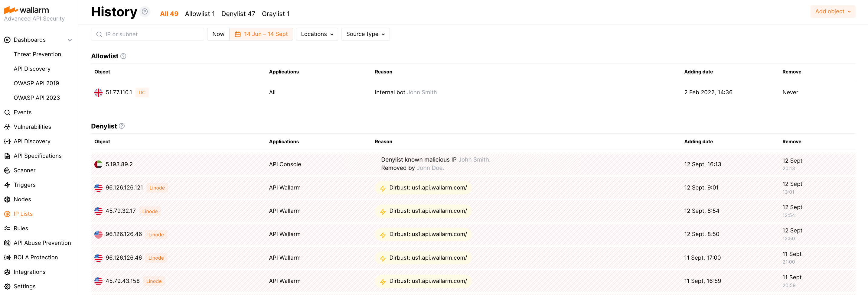Select the IP Lists sidebar icon
The width and height of the screenshot is (868, 295).
point(7,213)
